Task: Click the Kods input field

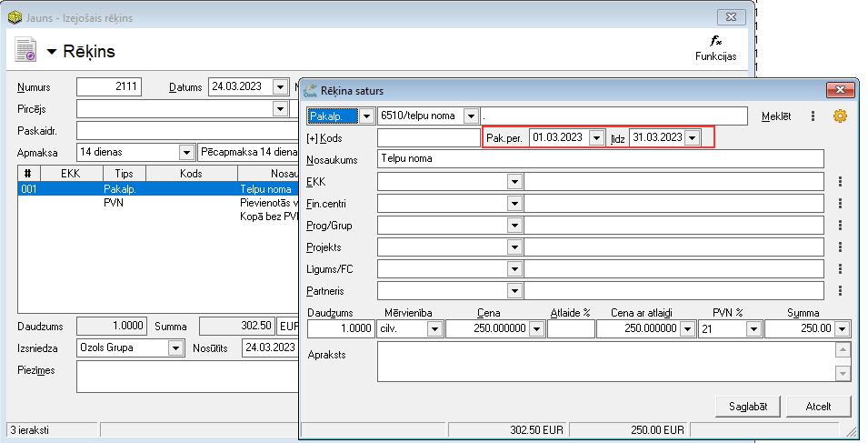Action: pos(428,138)
